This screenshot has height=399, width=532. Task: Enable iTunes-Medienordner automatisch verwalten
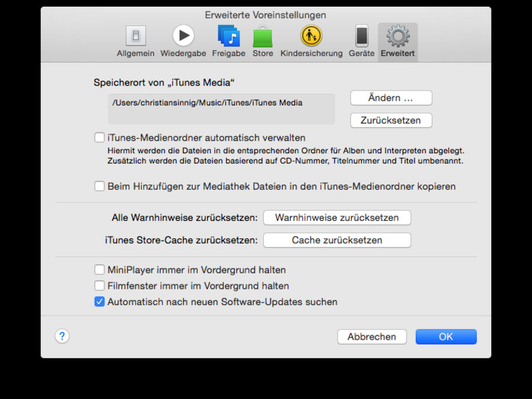point(99,137)
